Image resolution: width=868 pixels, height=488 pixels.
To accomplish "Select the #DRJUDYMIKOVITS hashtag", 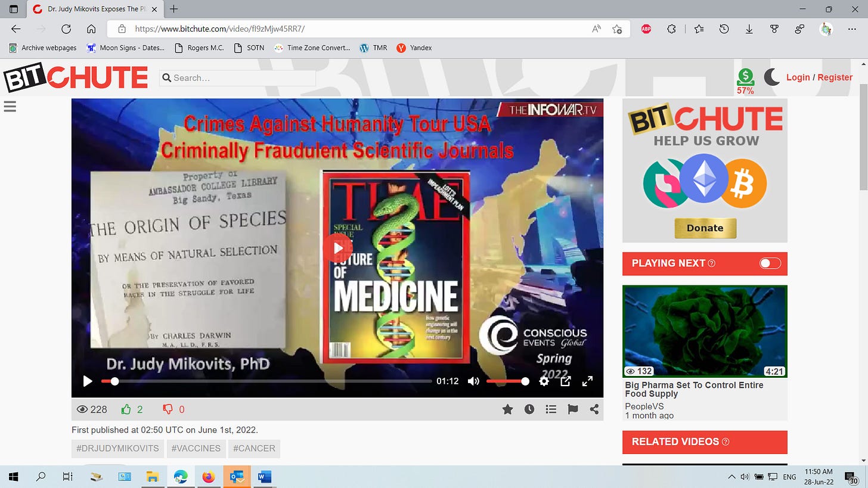I will (117, 448).
